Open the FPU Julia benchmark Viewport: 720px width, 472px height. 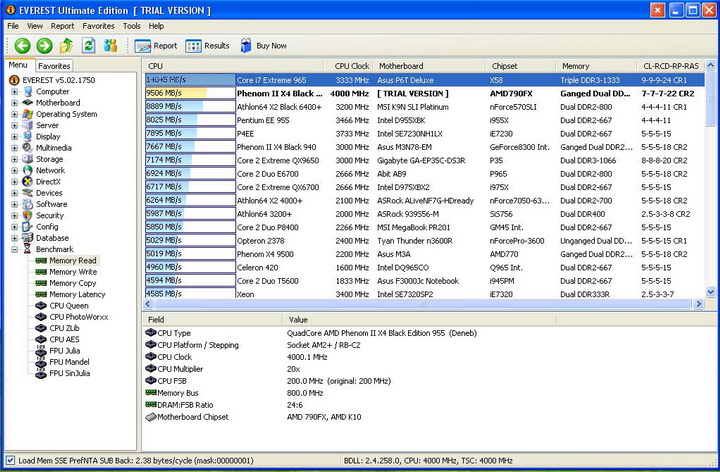pyautogui.click(x=64, y=351)
